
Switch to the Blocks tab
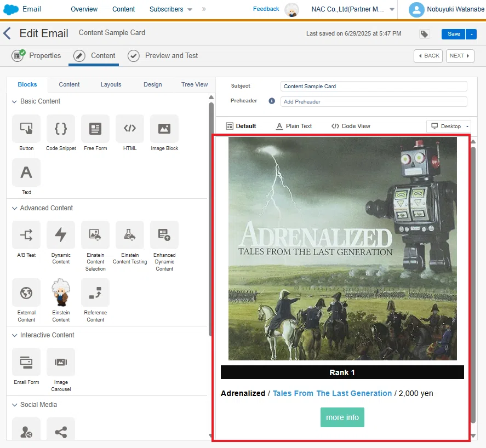click(x=27, y=84)
